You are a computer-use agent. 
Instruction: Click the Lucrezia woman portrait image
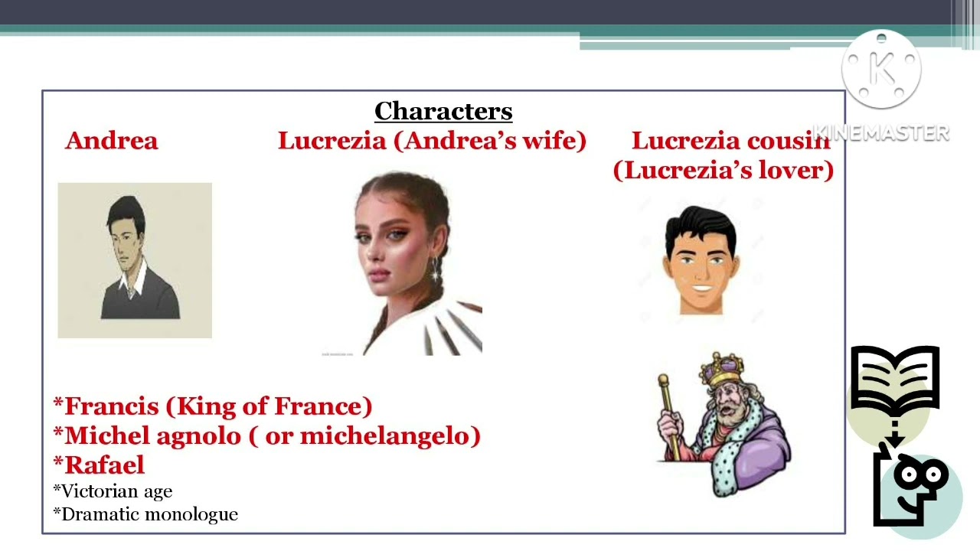click(x=402, y=264)
